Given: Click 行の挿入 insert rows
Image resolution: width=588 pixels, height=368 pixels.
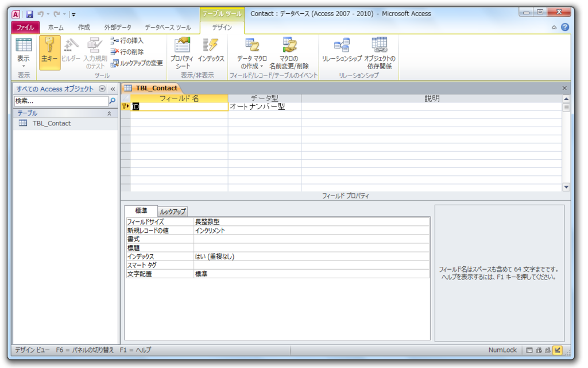Looking at the screenshot, I should point(127,41).
